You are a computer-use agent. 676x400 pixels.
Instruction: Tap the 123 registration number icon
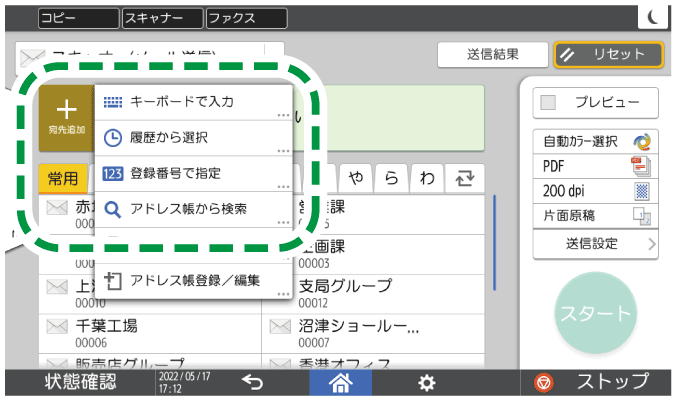(113, 174)
